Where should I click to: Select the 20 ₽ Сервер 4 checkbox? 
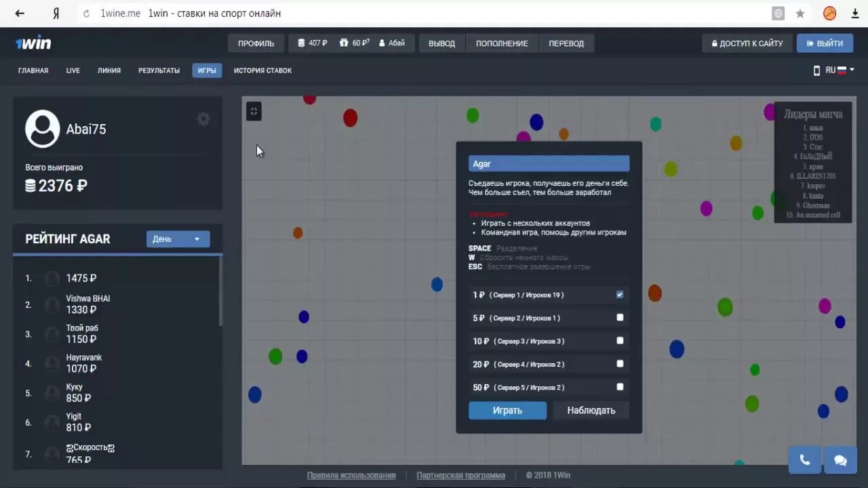(x=620, y=363)
